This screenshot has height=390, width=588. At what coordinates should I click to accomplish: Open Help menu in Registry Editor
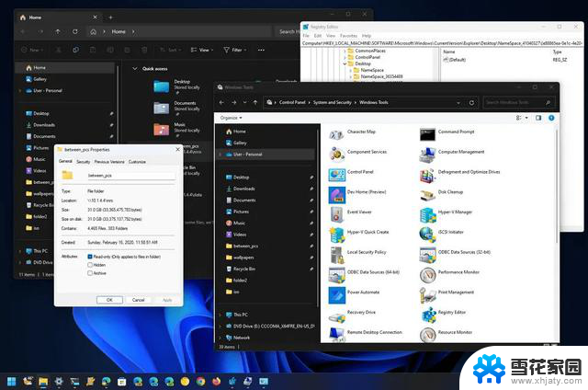click(367, 36)
